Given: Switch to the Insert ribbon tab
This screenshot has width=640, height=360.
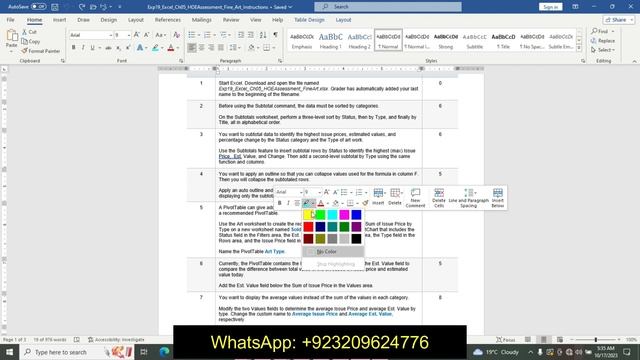Looking at the screenshot, I should (x=59, y=20).
